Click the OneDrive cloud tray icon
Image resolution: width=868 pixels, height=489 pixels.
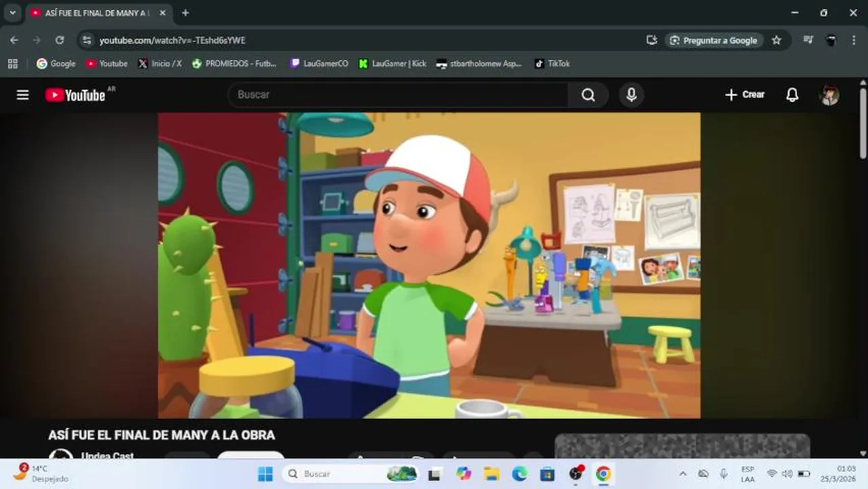[x=704, y=474]
